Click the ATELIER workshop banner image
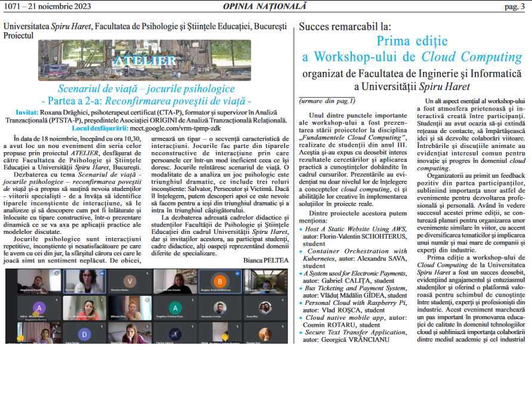Image resolution: width=532 pixels, height=395 pixels. tap(144, 60)
